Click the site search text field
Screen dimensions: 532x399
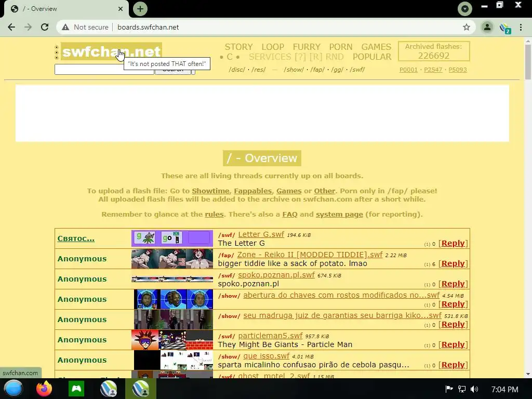coord(104,70)
